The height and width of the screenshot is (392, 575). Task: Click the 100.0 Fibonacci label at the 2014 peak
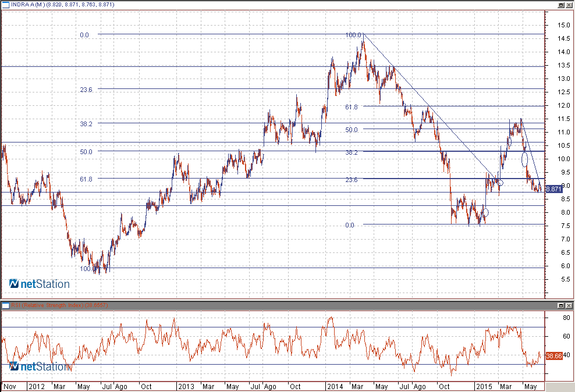coord(353,35)
